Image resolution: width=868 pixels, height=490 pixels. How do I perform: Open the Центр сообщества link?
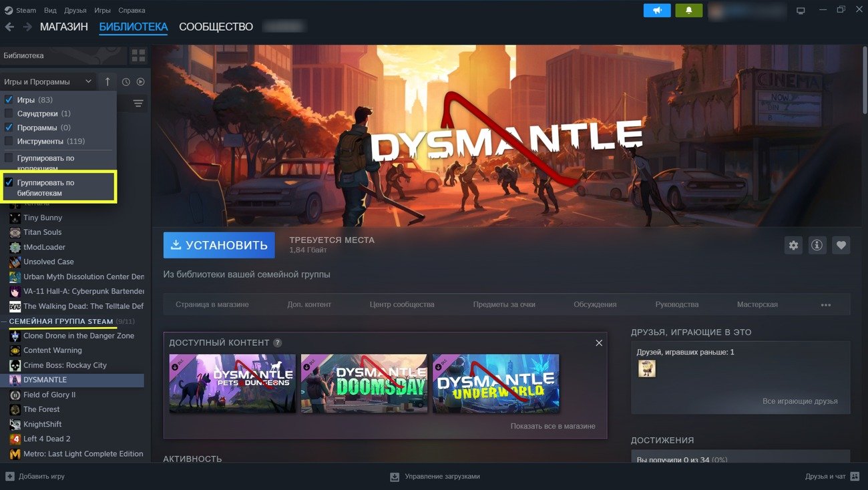pyautogui.click(x=402, y=304)
